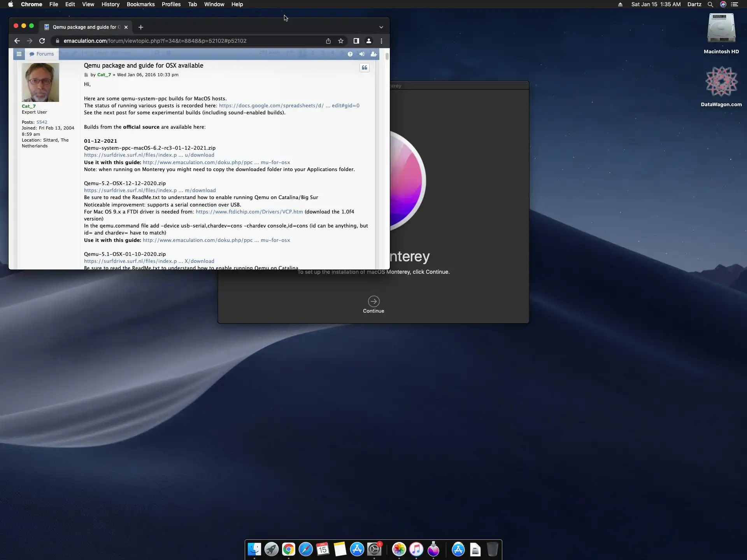Open the forum hamburger quick links menu
The height and width of the screenshot is (560, 747).
coord(19,54)
